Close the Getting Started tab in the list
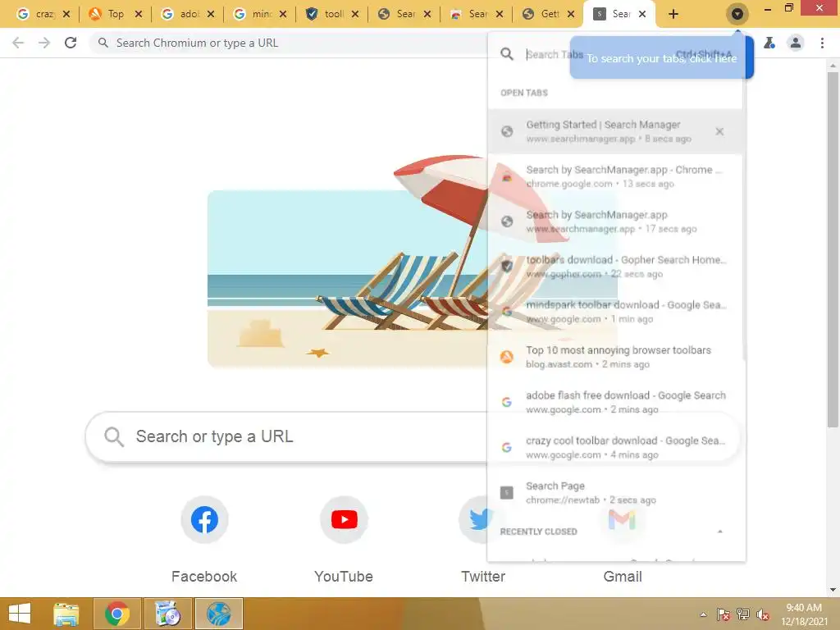Screen dimensions: 840x630 click(x=719, y=131)
